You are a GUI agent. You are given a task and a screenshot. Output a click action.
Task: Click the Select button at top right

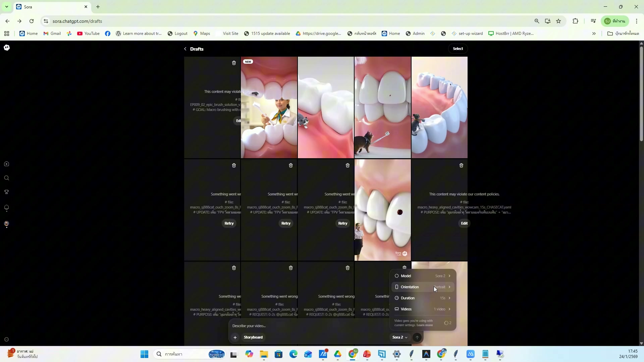(458, 49)
